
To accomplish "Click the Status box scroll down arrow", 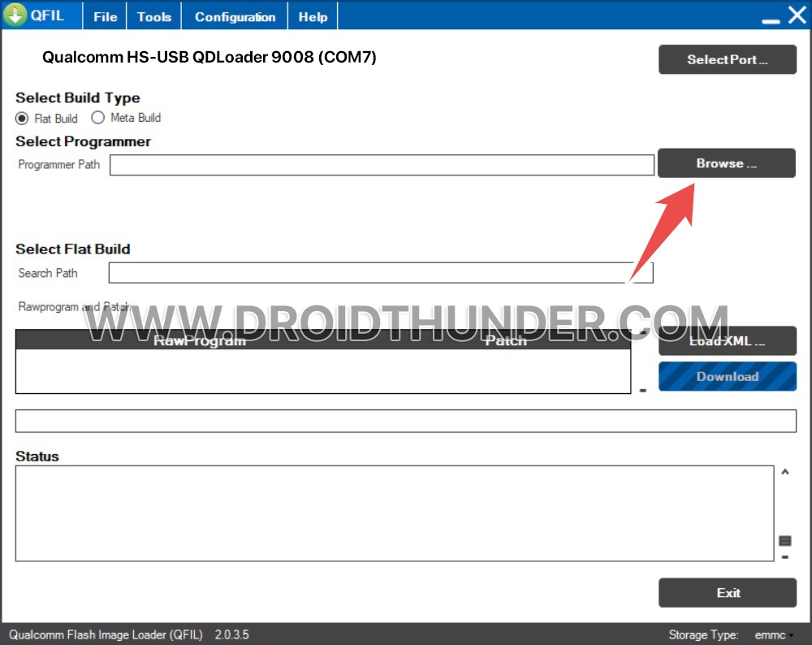I will point(784,556).
